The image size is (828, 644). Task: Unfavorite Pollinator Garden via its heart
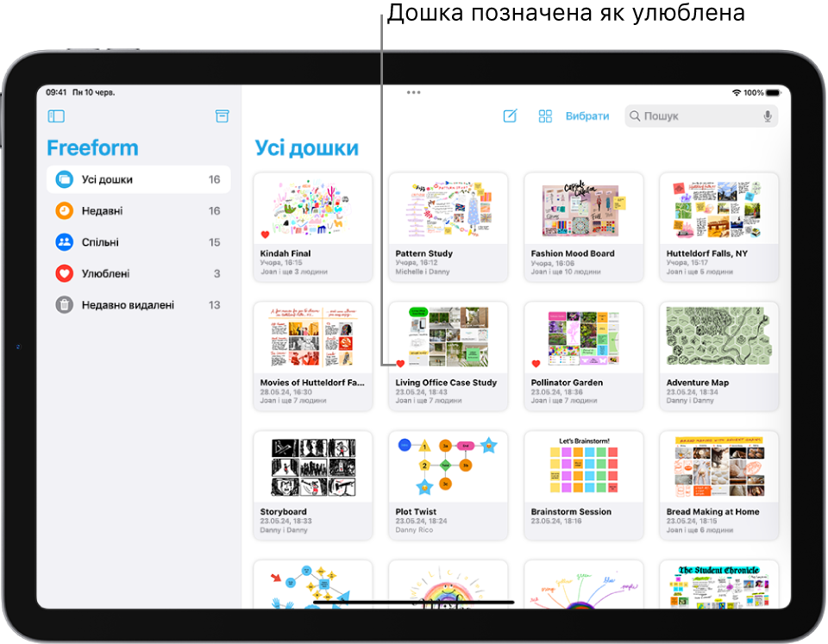(x=537, y=363)
